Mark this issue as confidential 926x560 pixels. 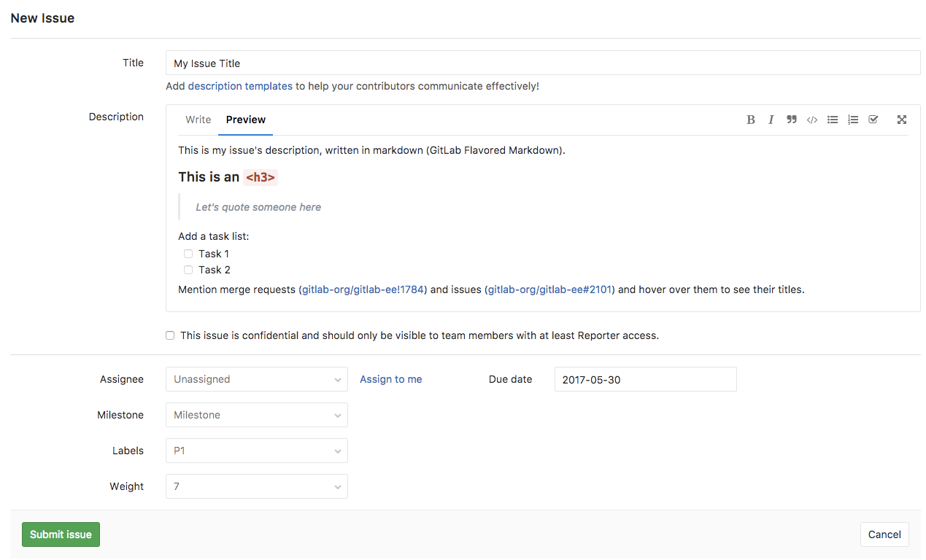coord(170,335)
